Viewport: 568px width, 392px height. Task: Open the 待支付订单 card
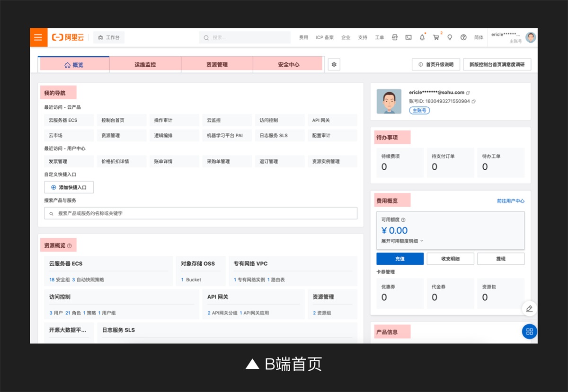451,162
